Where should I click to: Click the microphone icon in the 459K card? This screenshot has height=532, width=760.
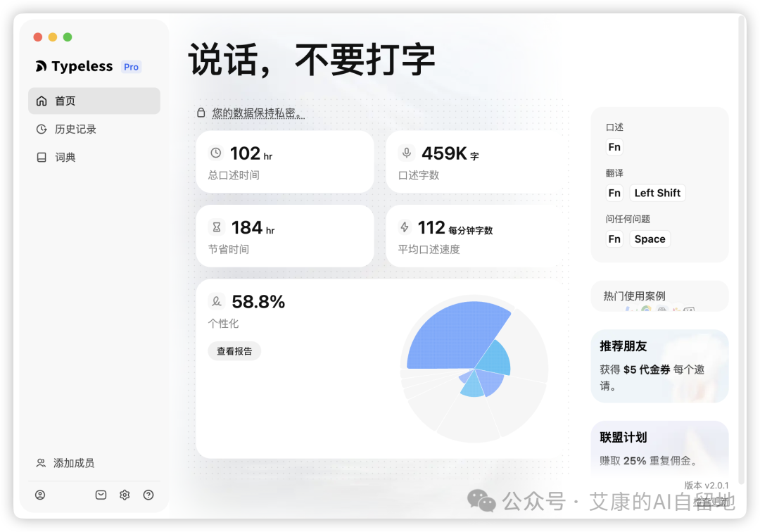[x=407, y=153]
